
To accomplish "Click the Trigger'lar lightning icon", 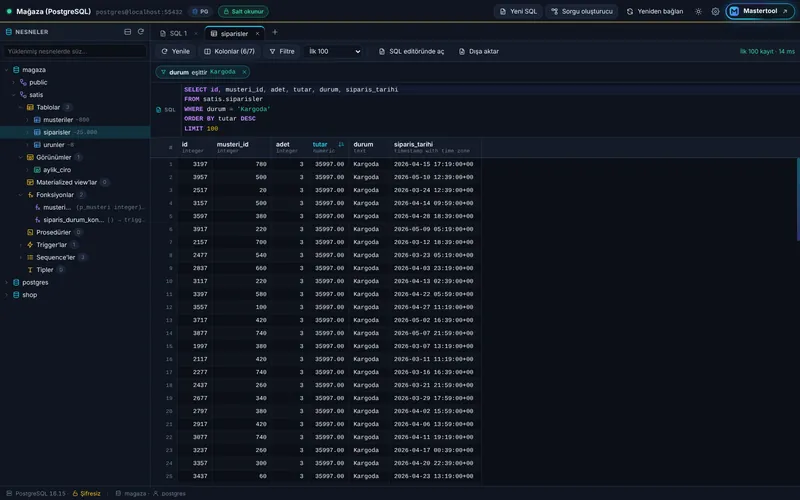I will (30, 245).
